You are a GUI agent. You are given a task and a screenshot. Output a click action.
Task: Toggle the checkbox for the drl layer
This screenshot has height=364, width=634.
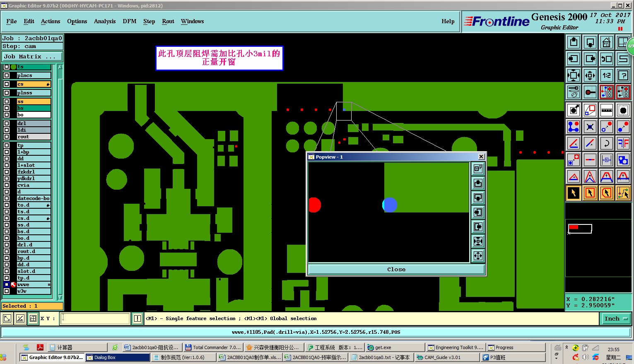tap(7, 123)
